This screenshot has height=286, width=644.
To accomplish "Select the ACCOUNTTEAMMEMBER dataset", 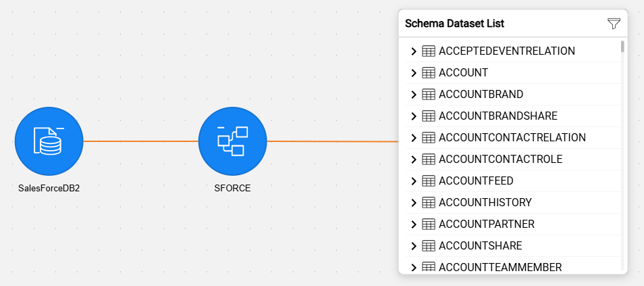I will 500,268.
